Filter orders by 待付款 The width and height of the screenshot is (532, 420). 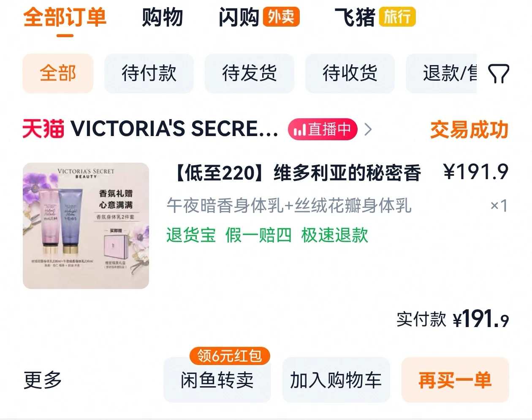[149, 73]
